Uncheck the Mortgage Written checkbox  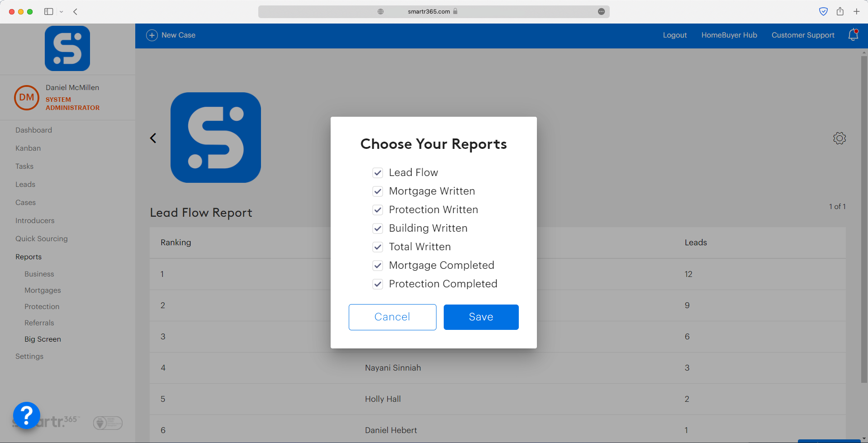click(x=378, y=191)
